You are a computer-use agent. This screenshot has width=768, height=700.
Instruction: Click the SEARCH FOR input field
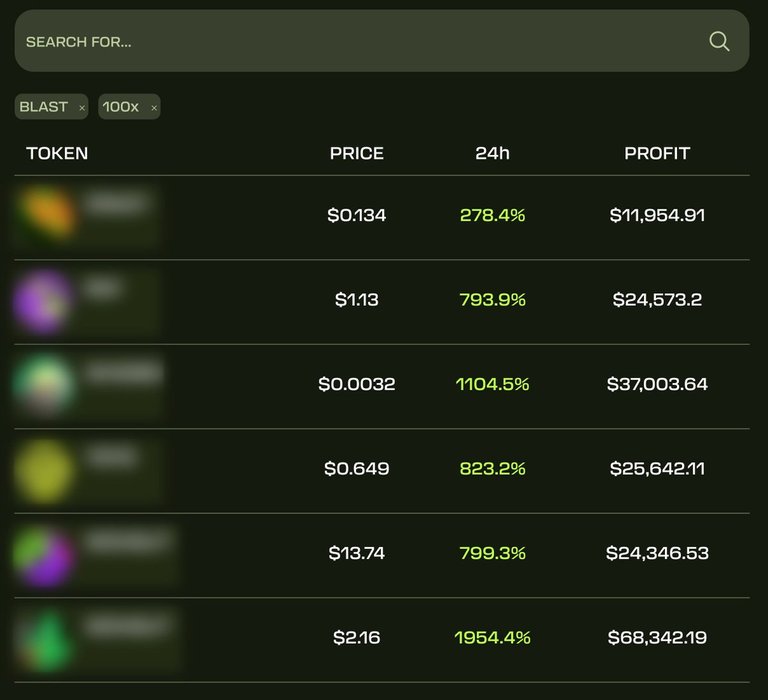pos(360,41)
